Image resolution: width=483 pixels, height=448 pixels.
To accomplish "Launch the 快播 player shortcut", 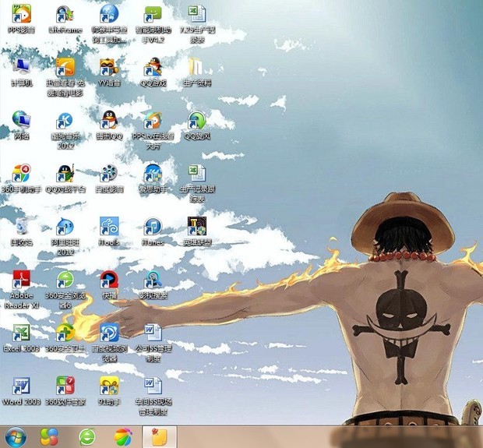I will [109, 280].
